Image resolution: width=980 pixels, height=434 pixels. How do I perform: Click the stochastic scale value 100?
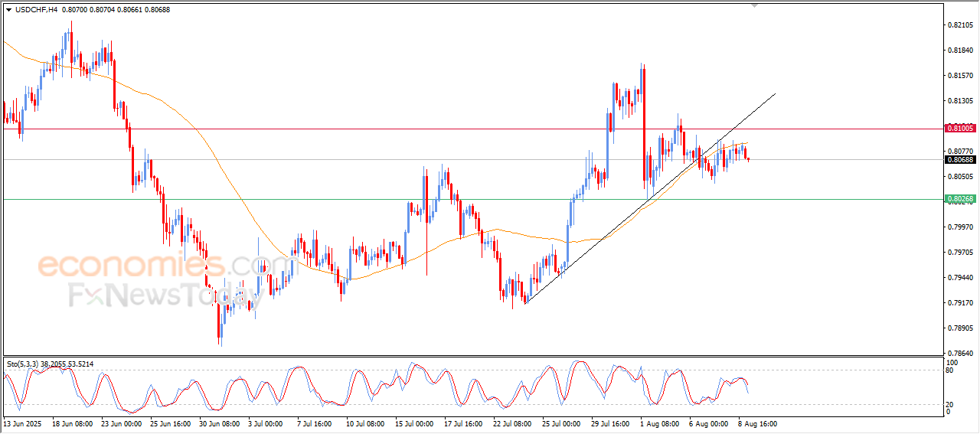click(952, 362)
